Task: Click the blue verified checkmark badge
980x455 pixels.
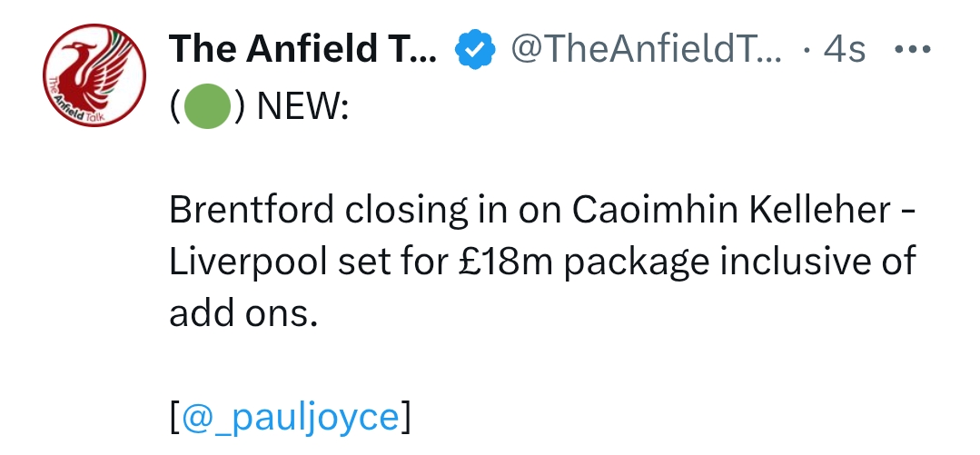Action: pyautogui.click(x=475, y=49)
